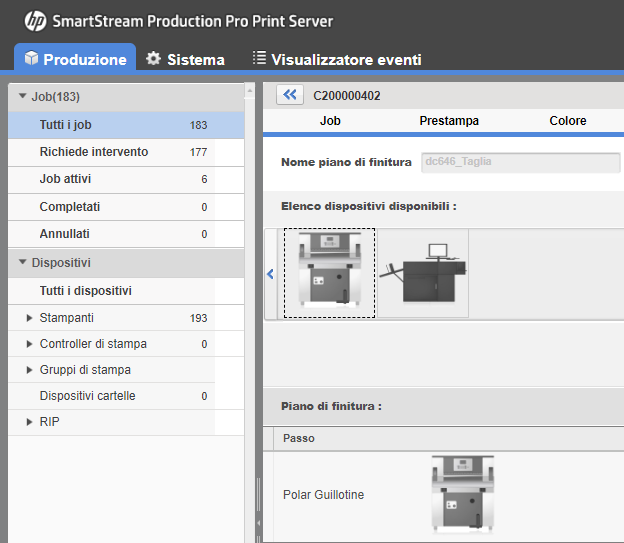Switch to the Colore tab

pos(567,121)
